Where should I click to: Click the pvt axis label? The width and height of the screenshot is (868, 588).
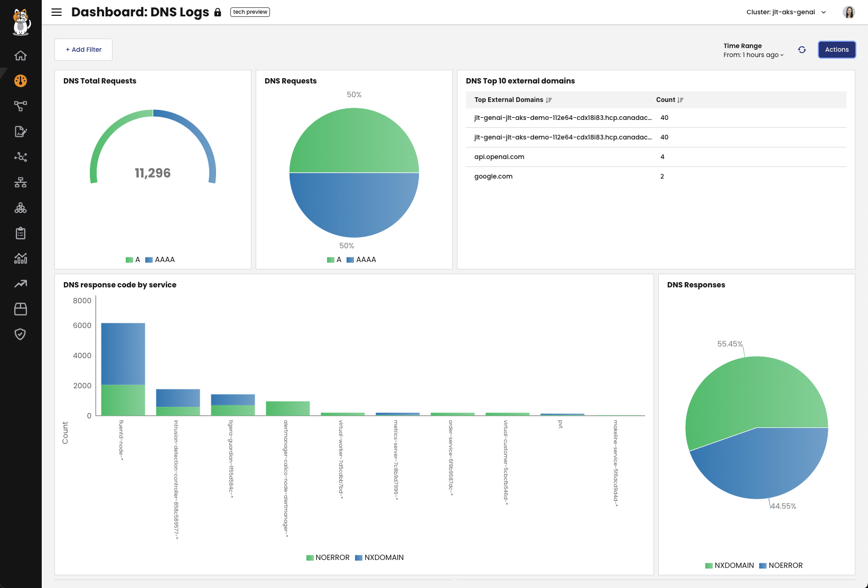[561, 424]
